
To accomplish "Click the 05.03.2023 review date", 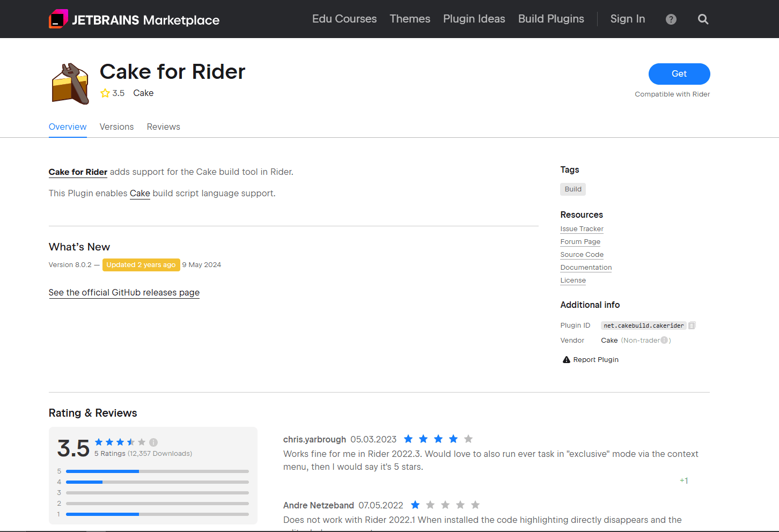I will (373, 439).
